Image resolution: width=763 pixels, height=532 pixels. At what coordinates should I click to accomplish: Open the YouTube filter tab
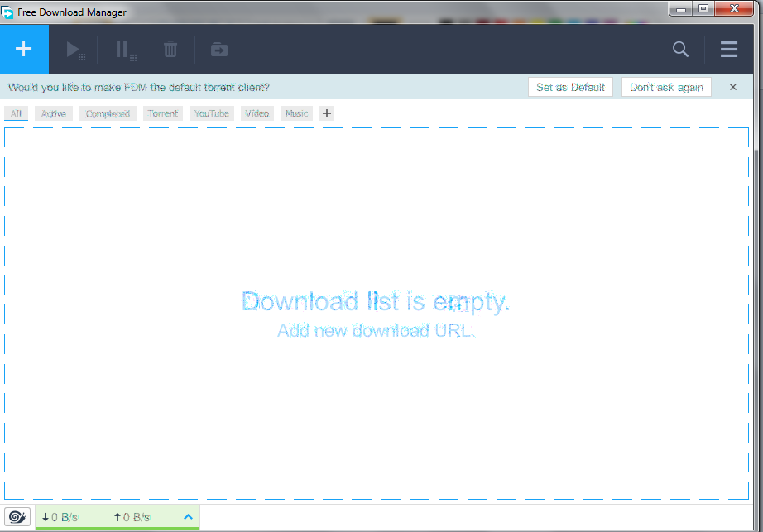(x=211, y=113)
